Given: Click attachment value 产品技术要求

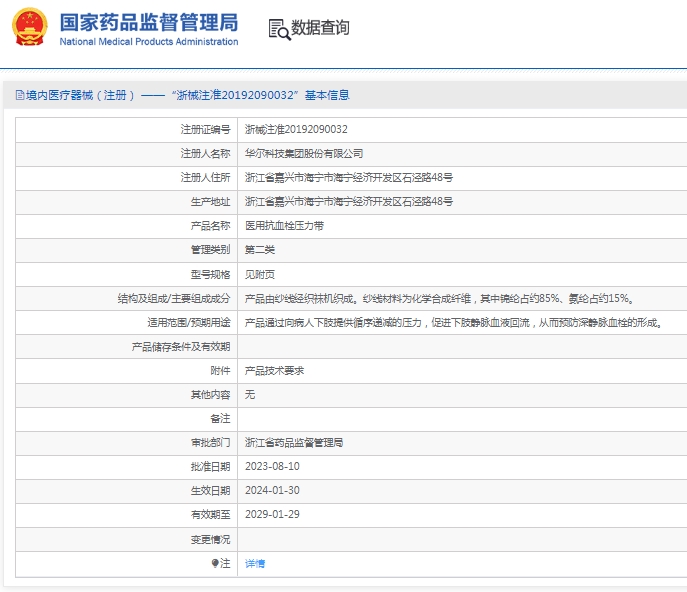Looking at the screenshot, I should point(274,371).
